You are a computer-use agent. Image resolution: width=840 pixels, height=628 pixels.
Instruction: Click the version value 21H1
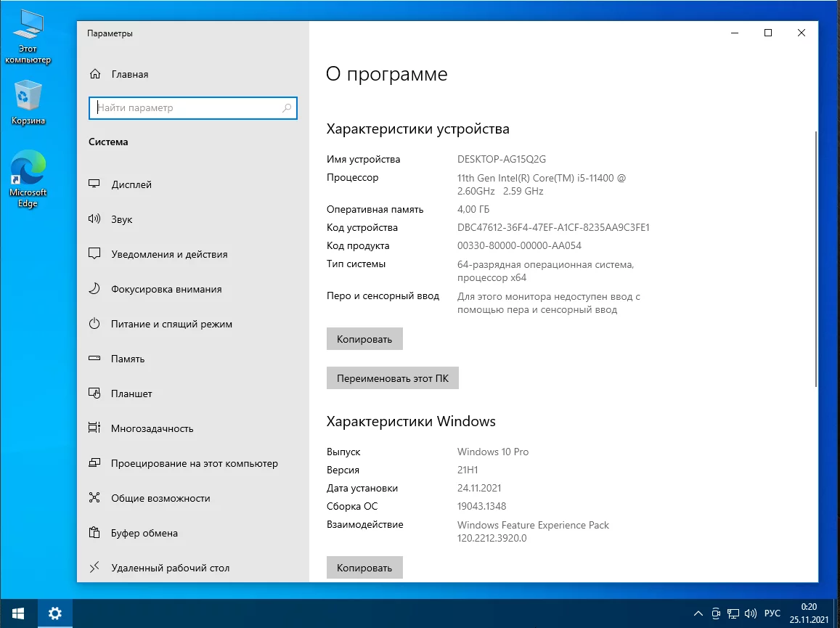coord(467,470)
